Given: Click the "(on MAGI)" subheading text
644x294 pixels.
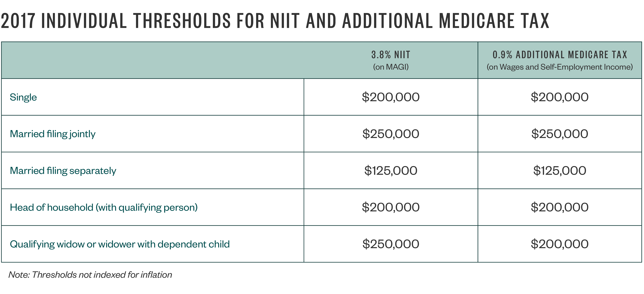Looking at the screenshot, I should click(x=390, y=67).
